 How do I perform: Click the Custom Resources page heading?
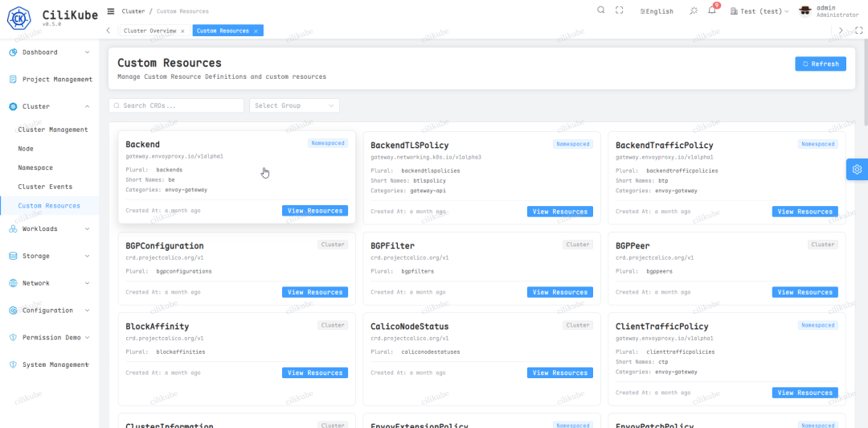[170, 63]
